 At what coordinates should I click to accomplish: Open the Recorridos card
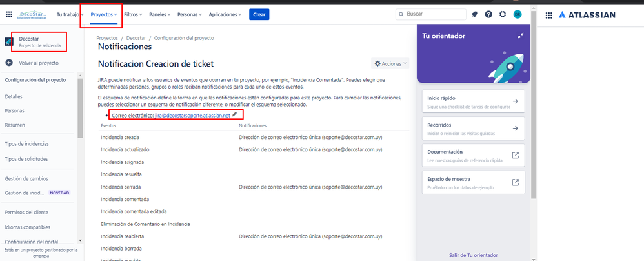tap(474, 129)
